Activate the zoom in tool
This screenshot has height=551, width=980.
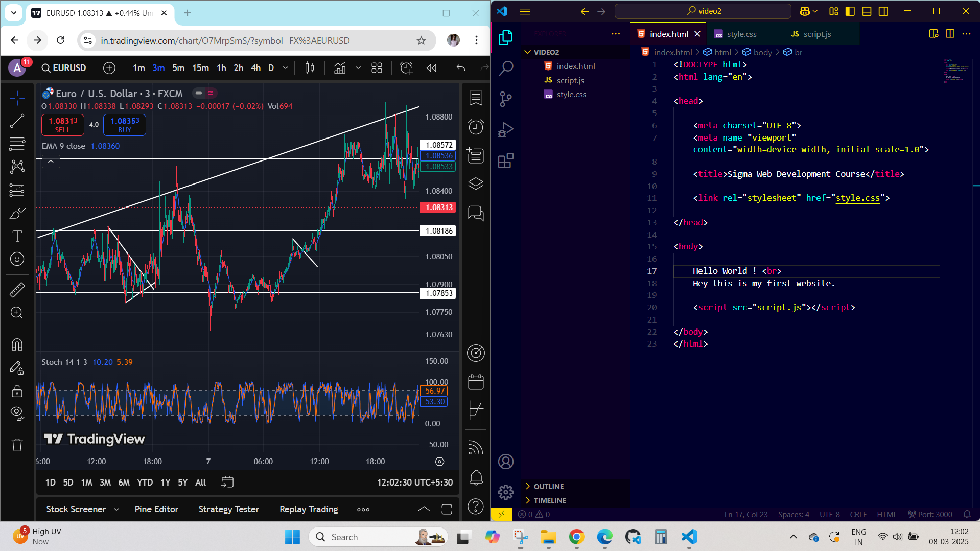[17, 313]
